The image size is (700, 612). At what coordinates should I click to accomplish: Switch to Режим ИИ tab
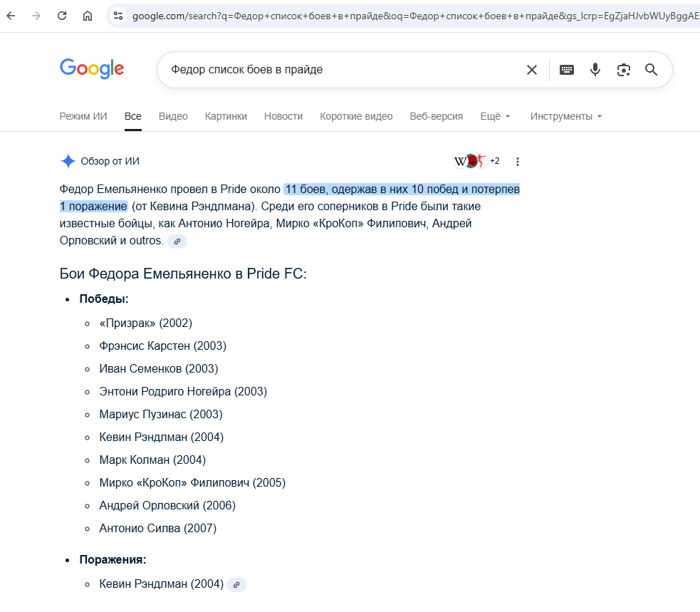click(83, 116)
